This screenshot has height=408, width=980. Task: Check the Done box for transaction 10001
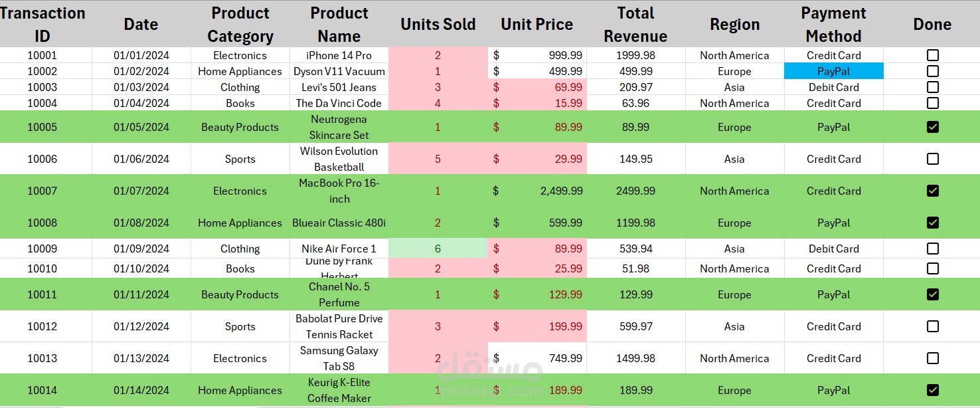pyautogui.click(x=932, y=55)
